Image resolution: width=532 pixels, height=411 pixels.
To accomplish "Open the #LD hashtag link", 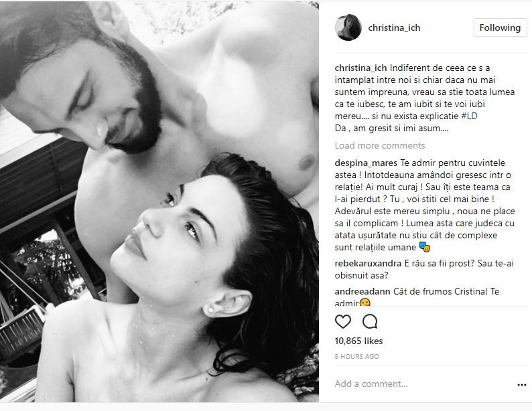I will (469, 116).
